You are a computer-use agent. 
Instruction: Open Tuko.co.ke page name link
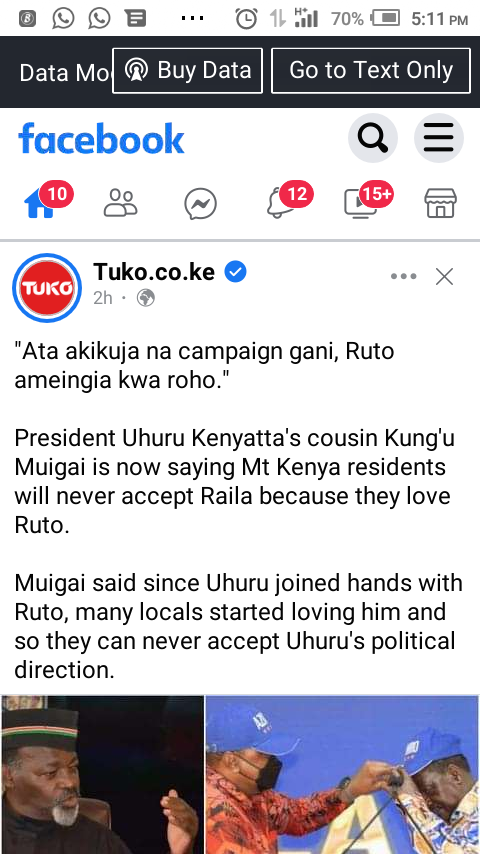(x=154, y=271)
